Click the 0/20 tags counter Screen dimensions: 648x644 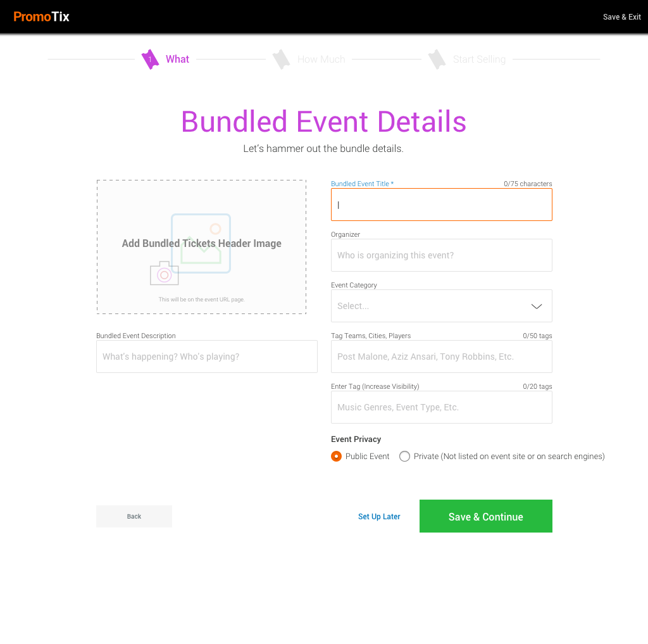click(537, 386)
